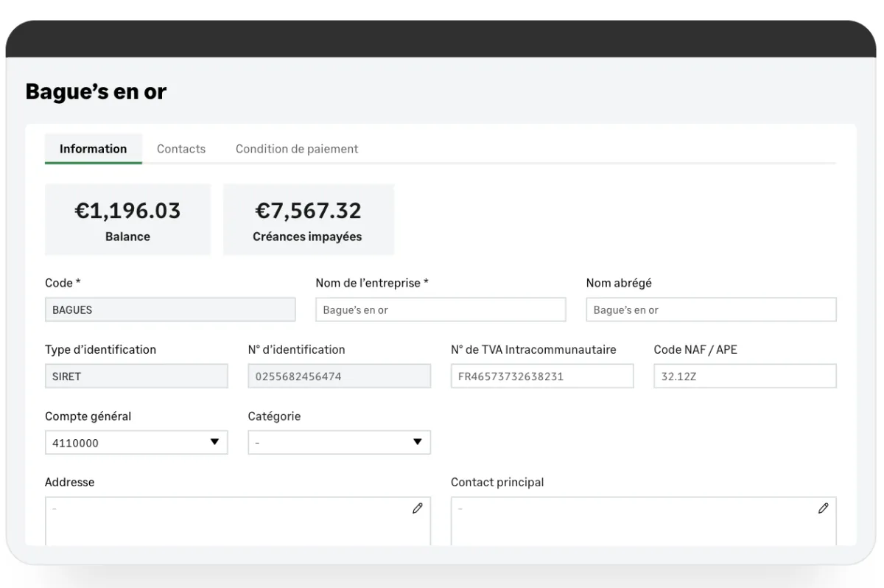Click the Nom de l'entreprise input
The image size is (884, 588).
pyautogui.click(x=441, y=309)
